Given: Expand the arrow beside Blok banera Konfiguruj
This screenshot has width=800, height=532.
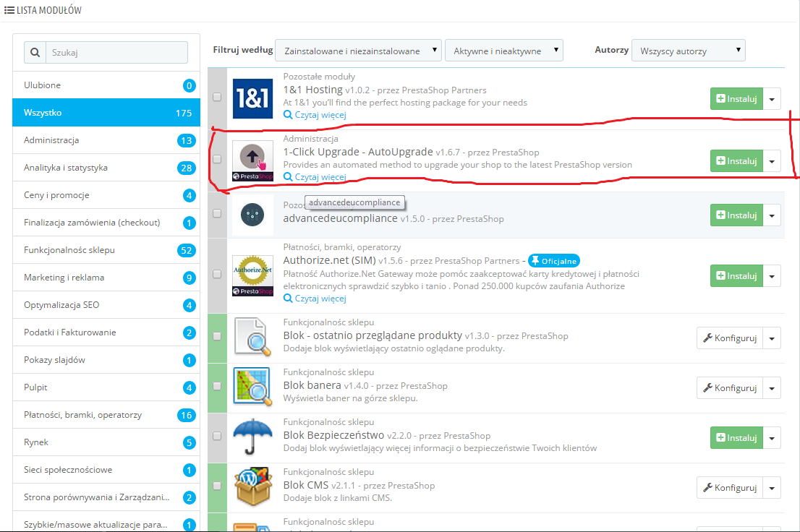Looking at the screenshot, I should click(x=772, y=388).
